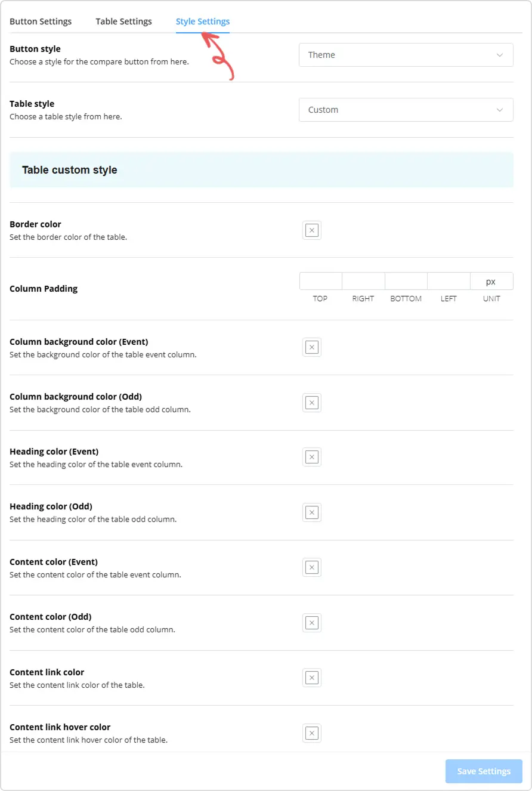Screen dimensions: 532x791
Task: Open the Heading color (Odd) picker
Action: coord(311,512)
